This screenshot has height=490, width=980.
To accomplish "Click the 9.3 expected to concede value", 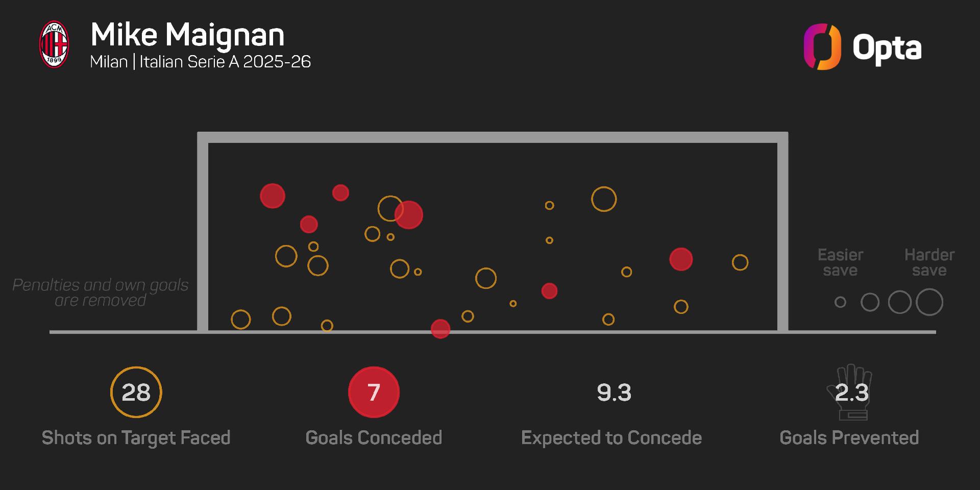I will click(x=614, y=393).
